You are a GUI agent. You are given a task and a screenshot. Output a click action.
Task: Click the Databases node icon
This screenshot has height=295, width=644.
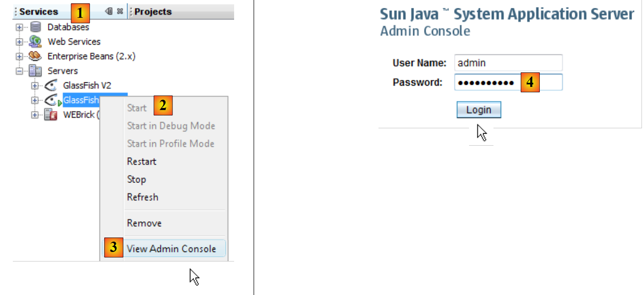[36, 27]
